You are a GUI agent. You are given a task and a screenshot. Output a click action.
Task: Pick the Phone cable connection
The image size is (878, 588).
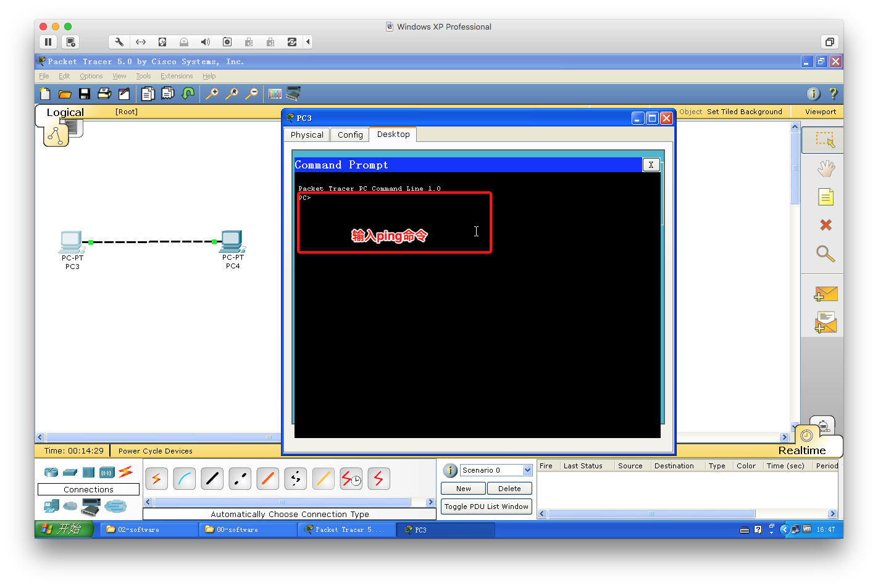[x=295, y=479]
